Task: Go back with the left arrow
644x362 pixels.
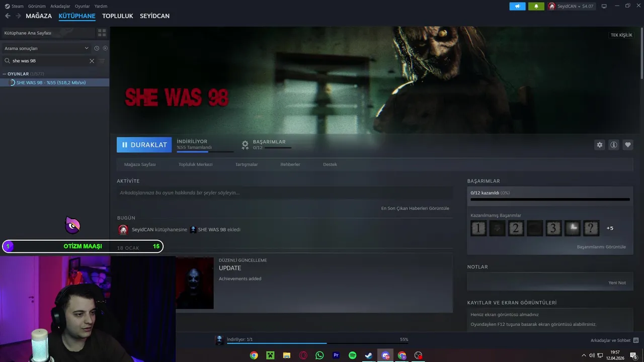Action: (x=8, y=16)
